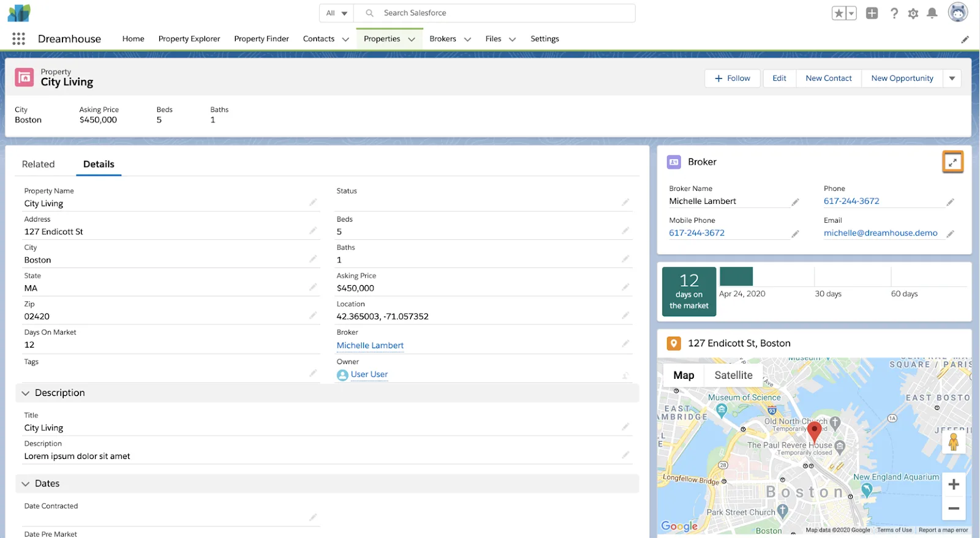The image size is (980, 538).
Task: Collapse the Description section
Action: coord(25,393)
